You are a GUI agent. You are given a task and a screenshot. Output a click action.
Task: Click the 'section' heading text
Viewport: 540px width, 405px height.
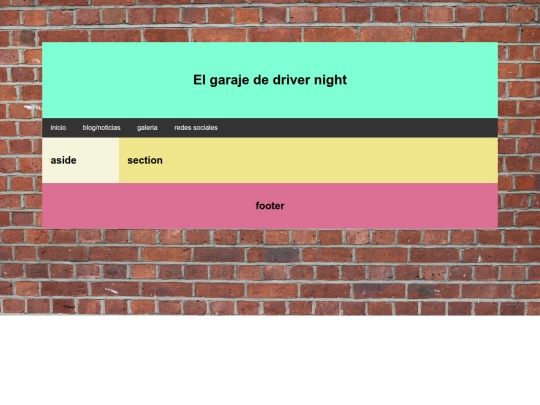145,160
